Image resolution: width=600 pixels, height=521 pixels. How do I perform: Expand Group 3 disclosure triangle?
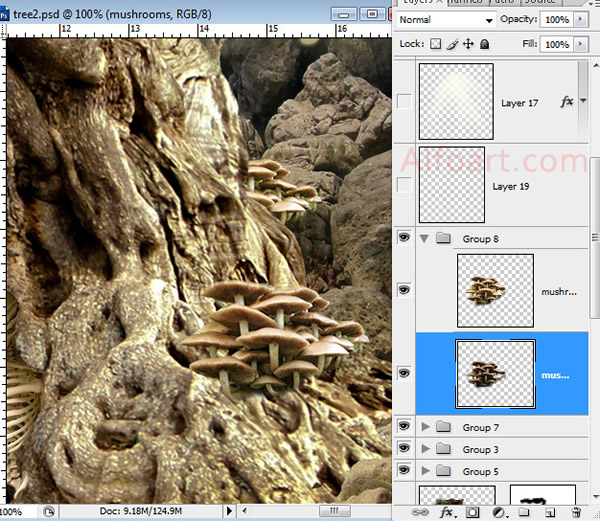pyautogui.click(x=426, y=449)
